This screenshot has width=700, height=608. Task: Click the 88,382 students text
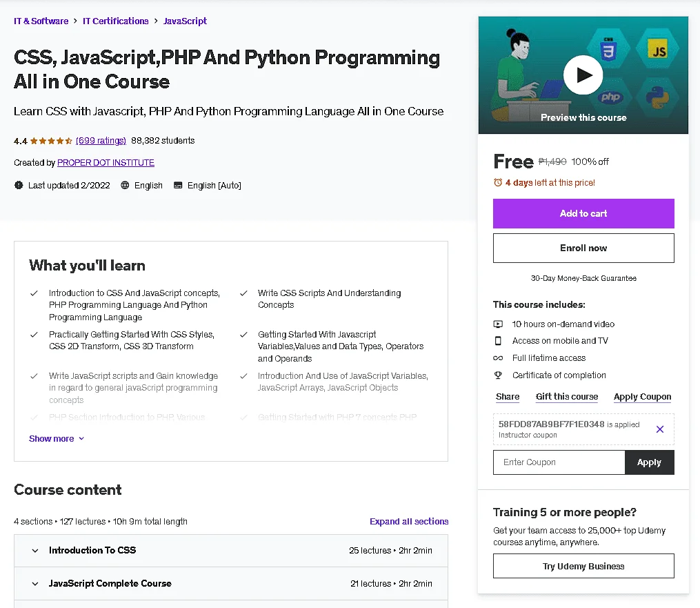[163, 141]
